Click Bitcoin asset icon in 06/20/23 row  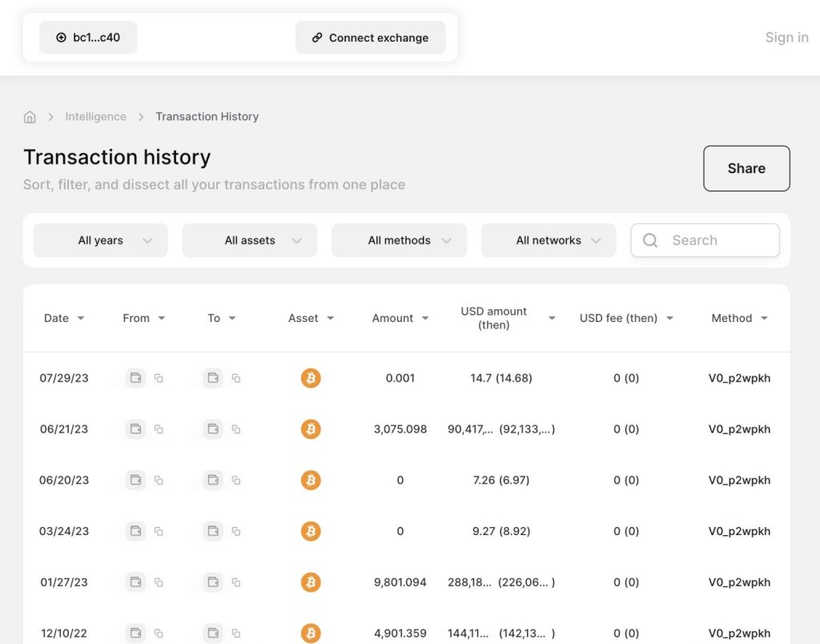point(311,480)
